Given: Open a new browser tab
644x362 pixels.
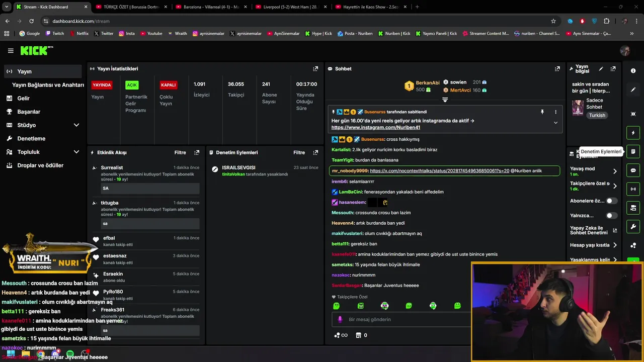Looking at the screenshot, I should click(417, 7).
